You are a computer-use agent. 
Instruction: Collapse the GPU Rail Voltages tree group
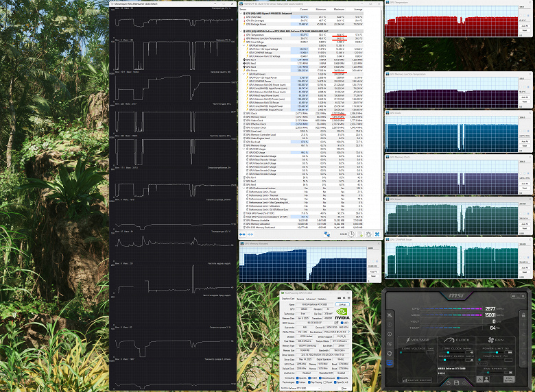243,45
